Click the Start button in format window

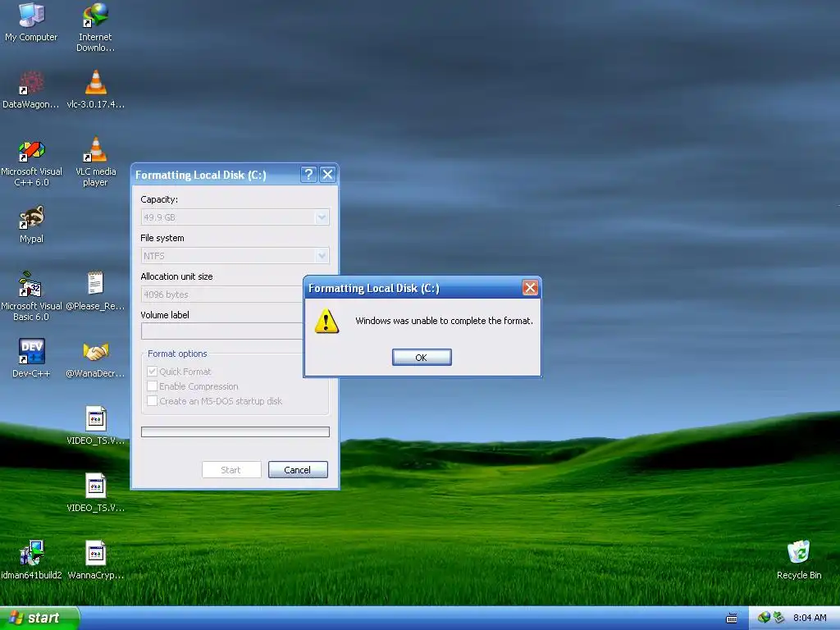coord(231,470)
